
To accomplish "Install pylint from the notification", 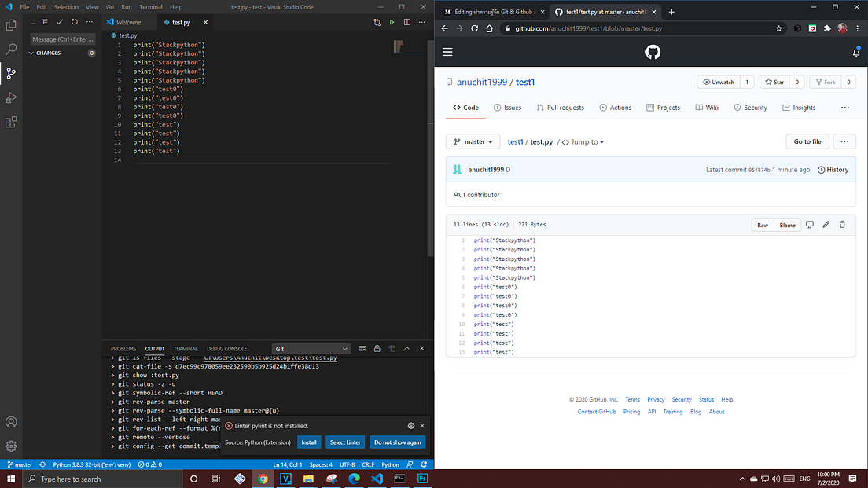I will click(x=308, y=442).
